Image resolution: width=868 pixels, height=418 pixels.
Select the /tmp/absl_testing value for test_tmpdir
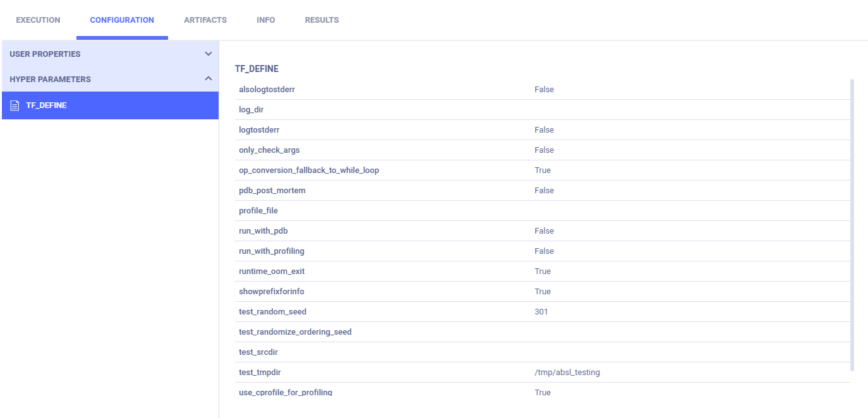pyautogui.click(x=567, y=373)
